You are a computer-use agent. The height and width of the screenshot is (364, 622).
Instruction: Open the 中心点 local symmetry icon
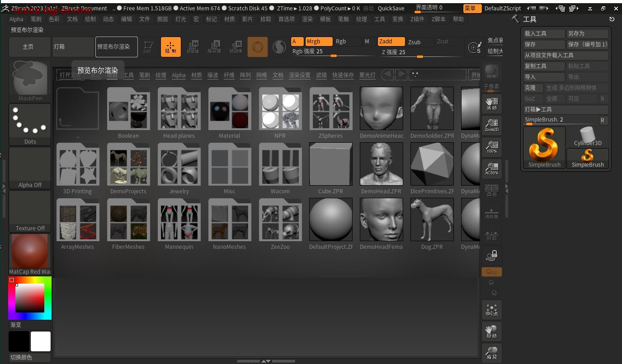pos(491,309)
